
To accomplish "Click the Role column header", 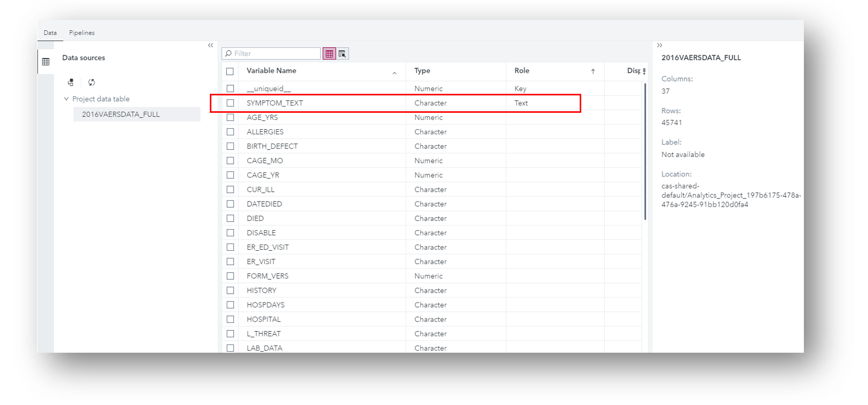I will click(522, 71).
